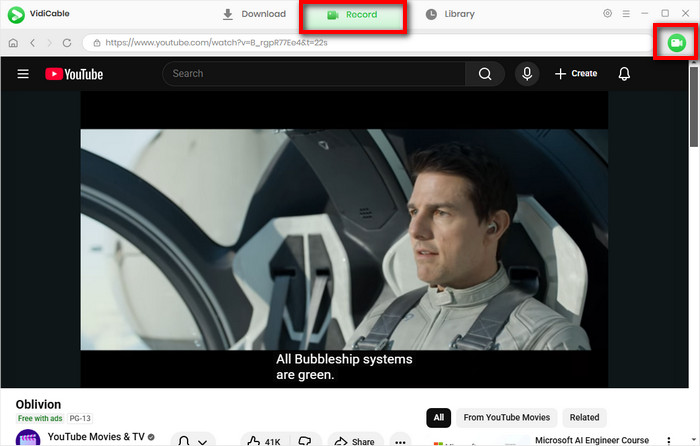Dislike the video with thumbs down
Viewport: 700px width, 446px height.
305,441
